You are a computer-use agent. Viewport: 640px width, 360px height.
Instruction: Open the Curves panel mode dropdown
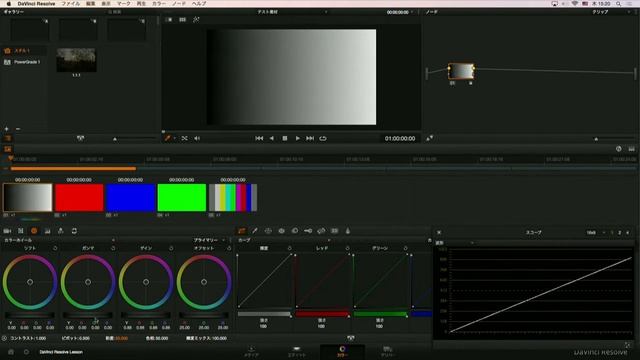tap(329, 240)
